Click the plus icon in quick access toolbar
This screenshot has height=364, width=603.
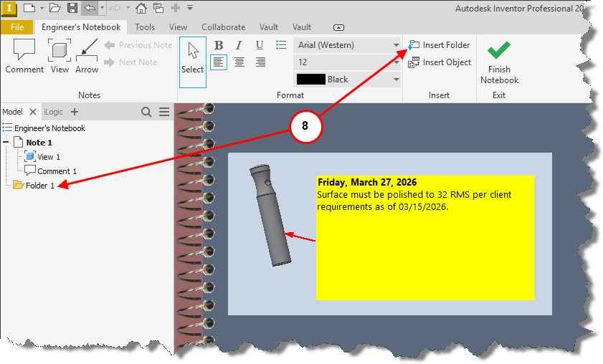coord(176,8)
